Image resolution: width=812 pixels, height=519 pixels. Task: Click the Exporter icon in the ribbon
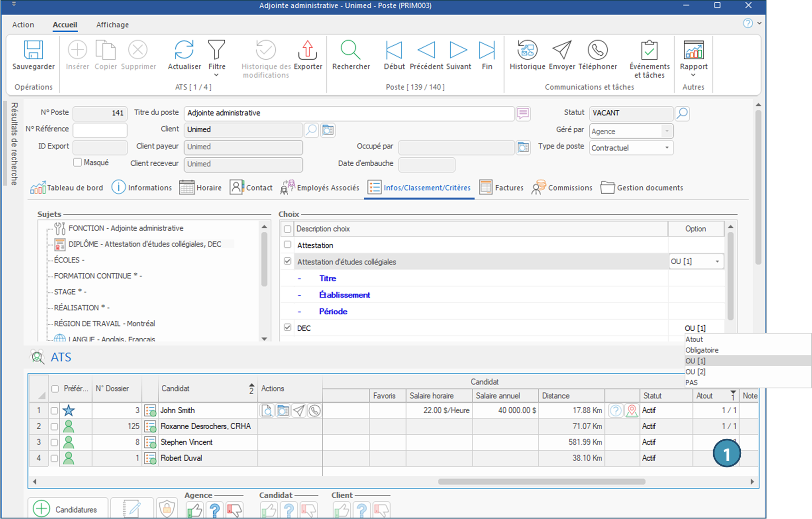[x=308, y=50]
